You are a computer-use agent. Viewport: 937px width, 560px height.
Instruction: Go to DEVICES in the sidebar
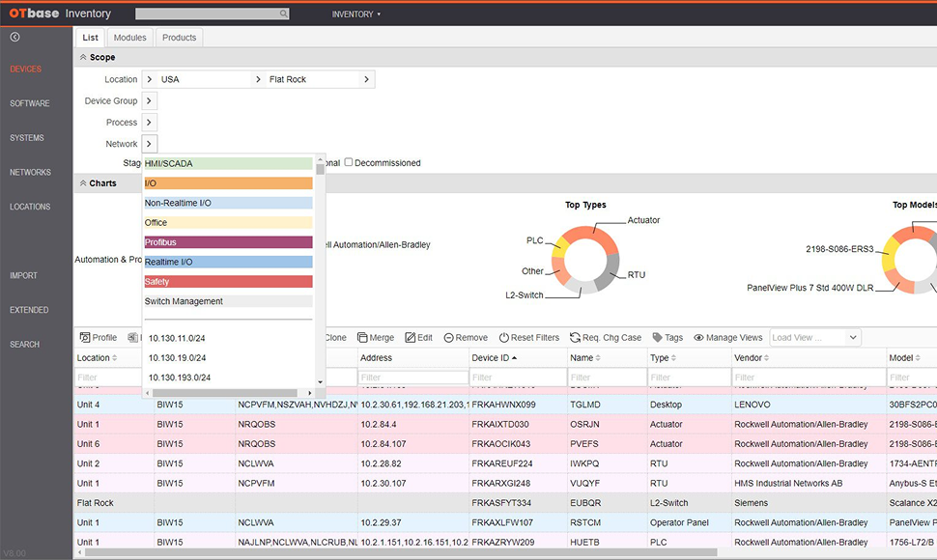(x=26, y=70)
